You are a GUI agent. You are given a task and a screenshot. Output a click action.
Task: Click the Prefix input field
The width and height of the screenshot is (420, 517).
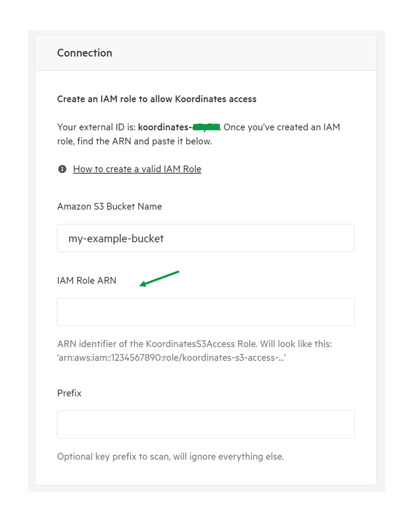204,424
